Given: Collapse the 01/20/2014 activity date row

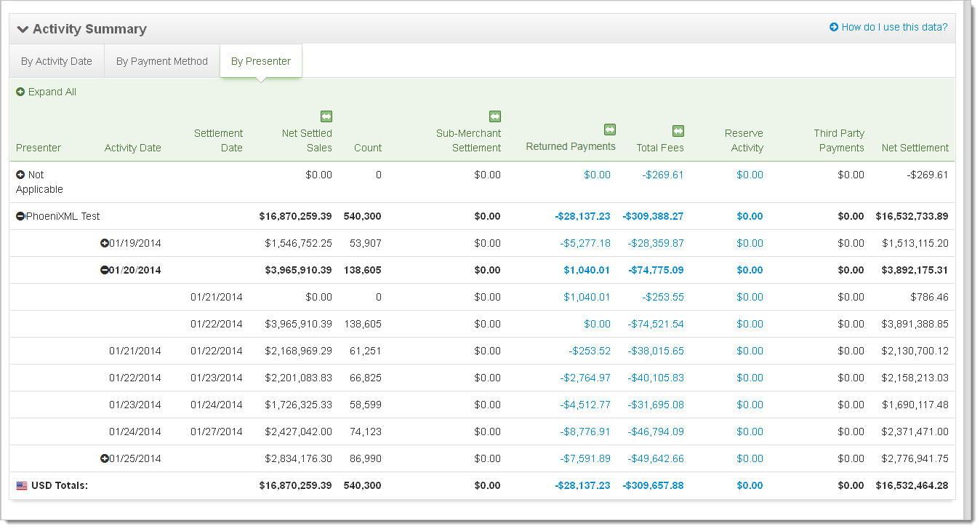Looking at the screenshot, I should (x=105, y=270).
